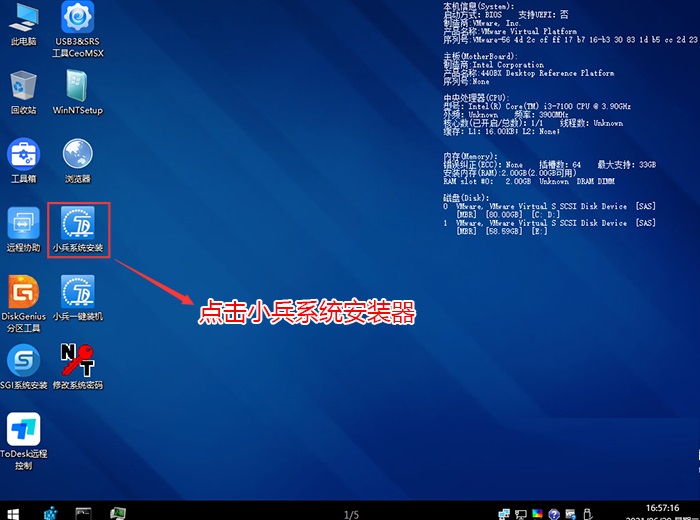The image size is (700, 520).
Task: Open the SGI系统安装 icon
Action: (x=24, y=367)
